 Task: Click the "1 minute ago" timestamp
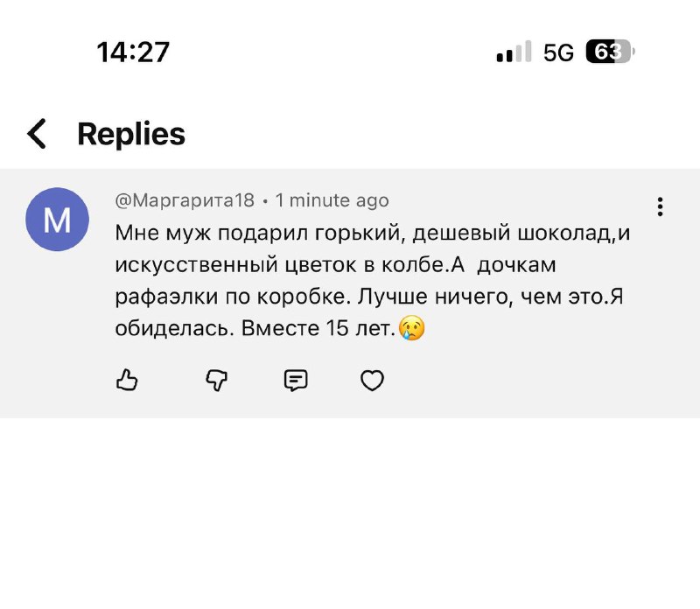tap(332, 200)
